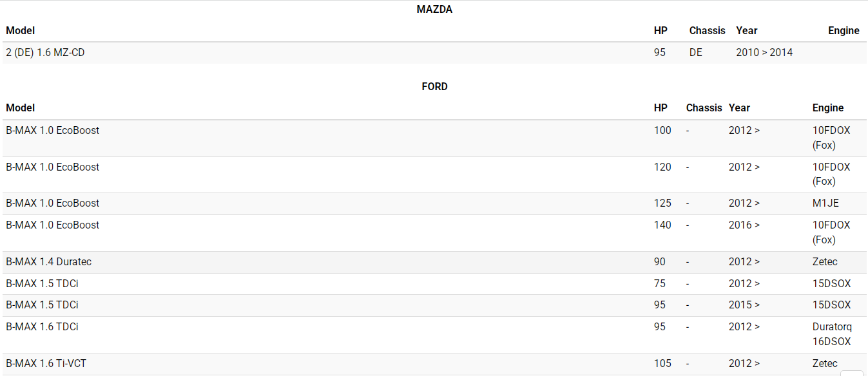Click HP column header in Ford table

(x=661, y=108)
